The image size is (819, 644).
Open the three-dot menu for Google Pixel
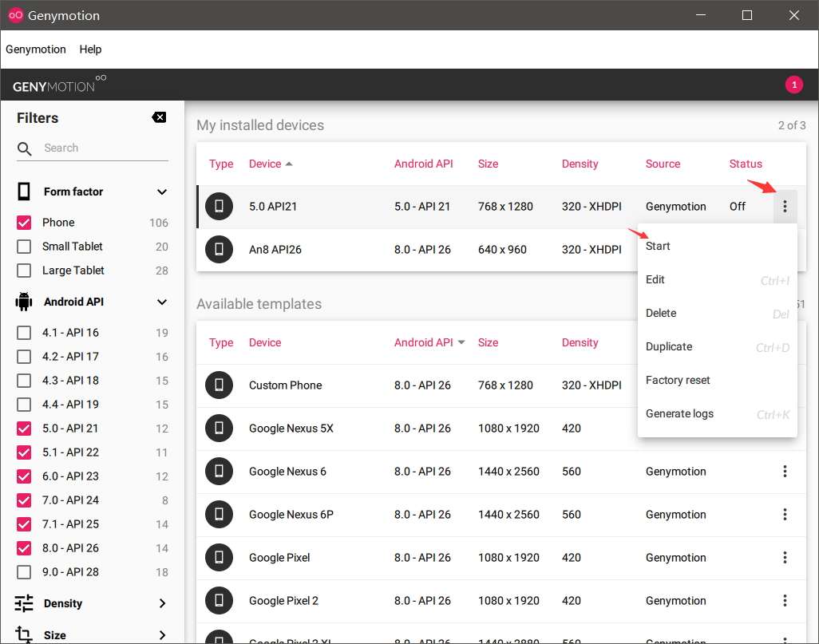click(x=785, y=558)
